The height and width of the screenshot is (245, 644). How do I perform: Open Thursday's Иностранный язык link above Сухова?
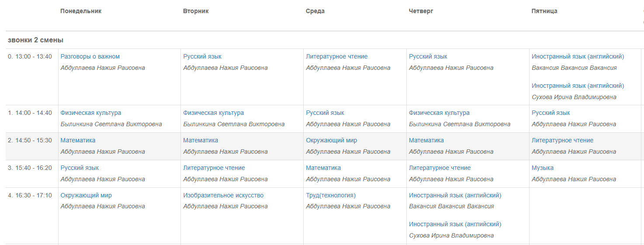coord(455,224)
